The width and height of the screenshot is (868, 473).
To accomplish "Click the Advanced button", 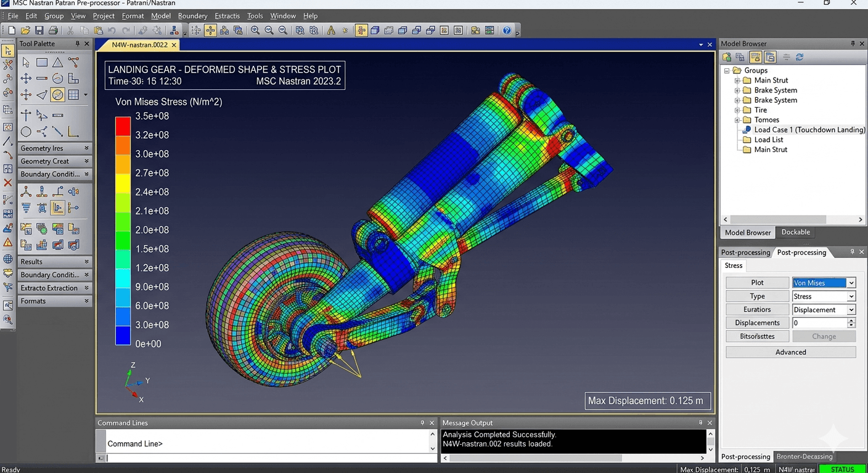I will (791, 352).
